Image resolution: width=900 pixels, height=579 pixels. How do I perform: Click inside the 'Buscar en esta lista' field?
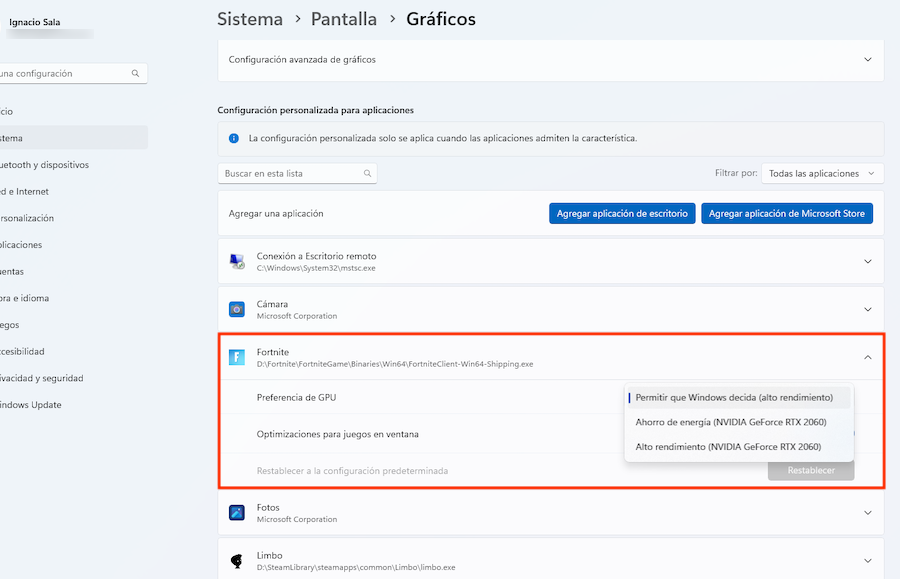[x=290, y=173]
